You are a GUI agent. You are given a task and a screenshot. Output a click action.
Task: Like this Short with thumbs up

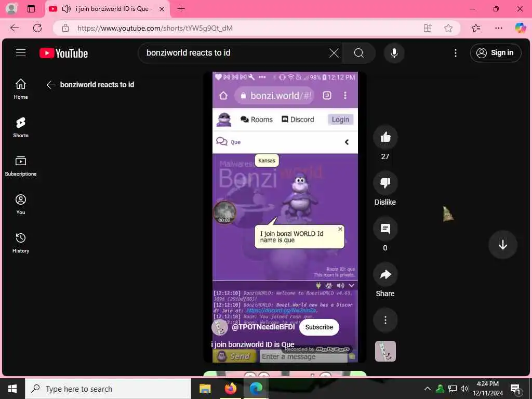click(x=385, y=137)
